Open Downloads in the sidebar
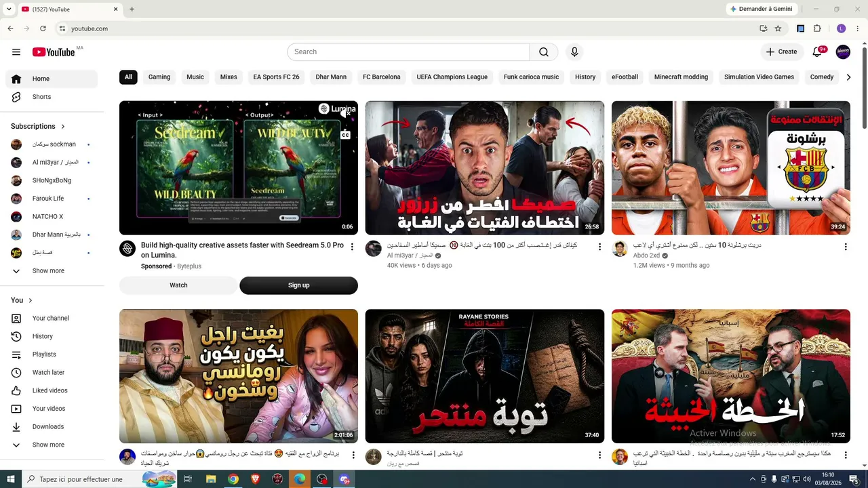Screen dimensions: 868x488 click(52, 427)
